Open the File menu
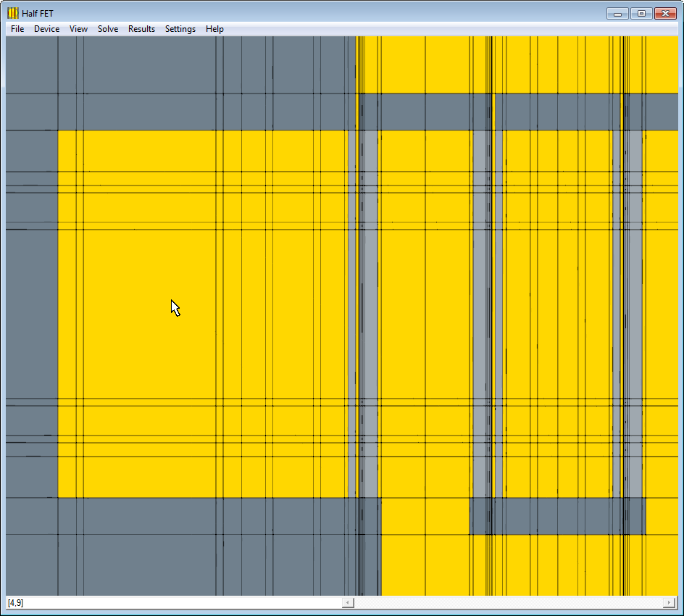Screen dimensions: 684x616 17,29
